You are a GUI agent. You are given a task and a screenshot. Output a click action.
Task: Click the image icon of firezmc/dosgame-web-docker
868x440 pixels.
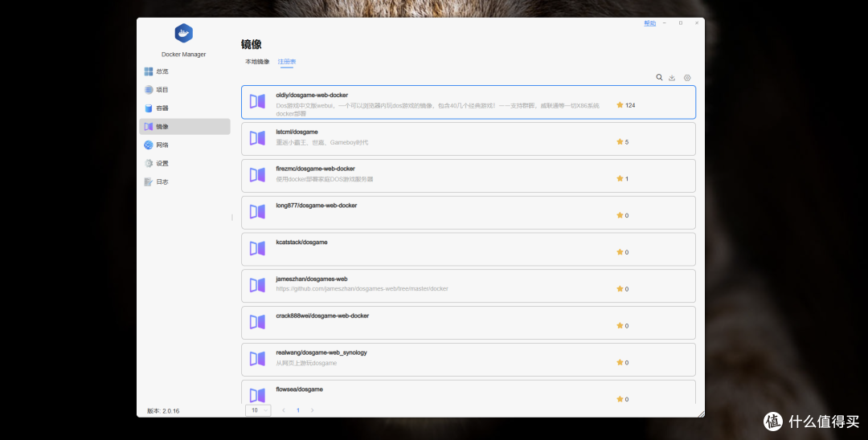click(257, 175)
